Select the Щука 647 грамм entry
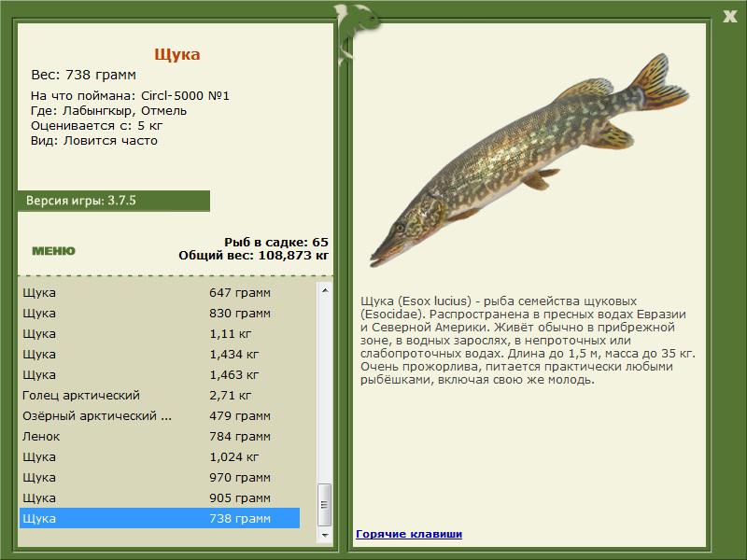Screen dimensions: 747x560 [160, 292]
